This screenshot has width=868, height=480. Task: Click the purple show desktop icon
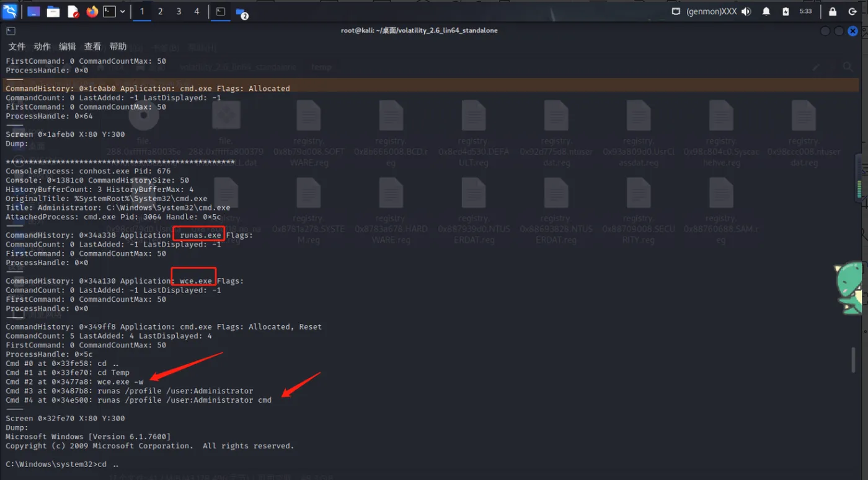pos(33,11)
